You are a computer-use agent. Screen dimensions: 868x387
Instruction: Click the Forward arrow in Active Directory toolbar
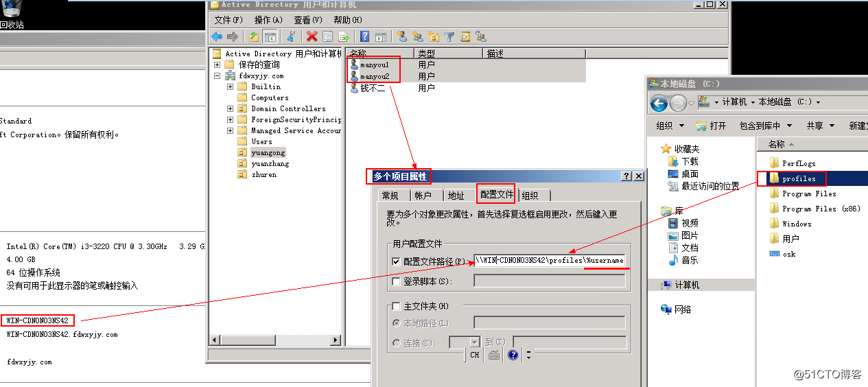(233, 36)
